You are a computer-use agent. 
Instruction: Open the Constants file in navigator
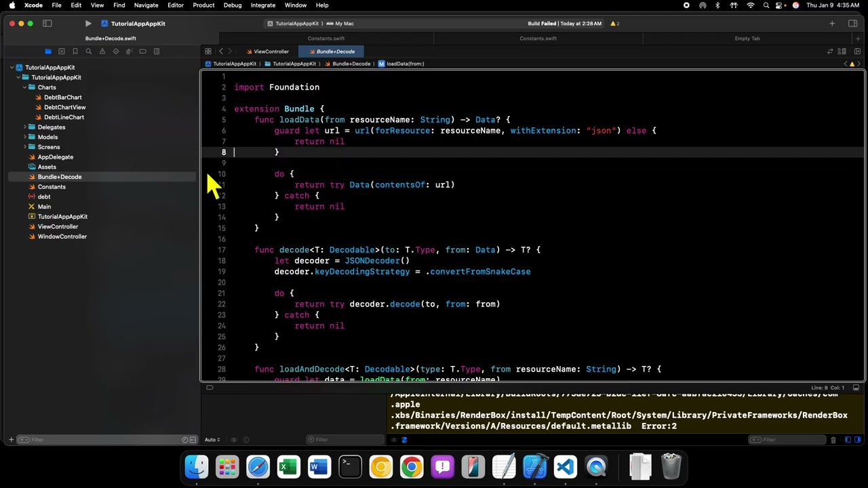[52, 187]
